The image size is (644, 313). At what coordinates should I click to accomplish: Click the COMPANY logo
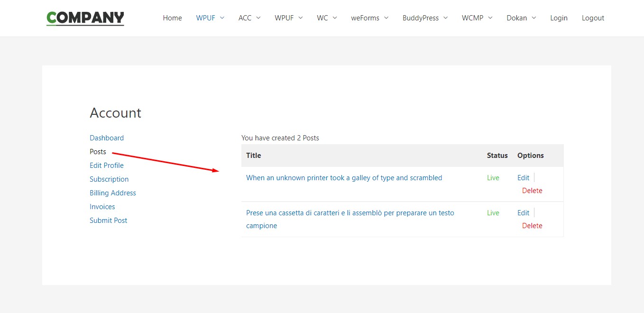pyautogui.click(x=85, y=18)
